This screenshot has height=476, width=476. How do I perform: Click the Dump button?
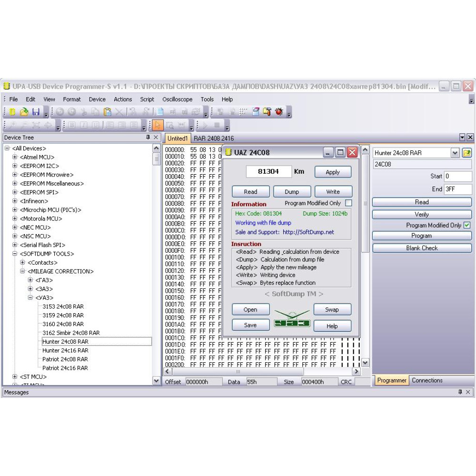(292, 191)
